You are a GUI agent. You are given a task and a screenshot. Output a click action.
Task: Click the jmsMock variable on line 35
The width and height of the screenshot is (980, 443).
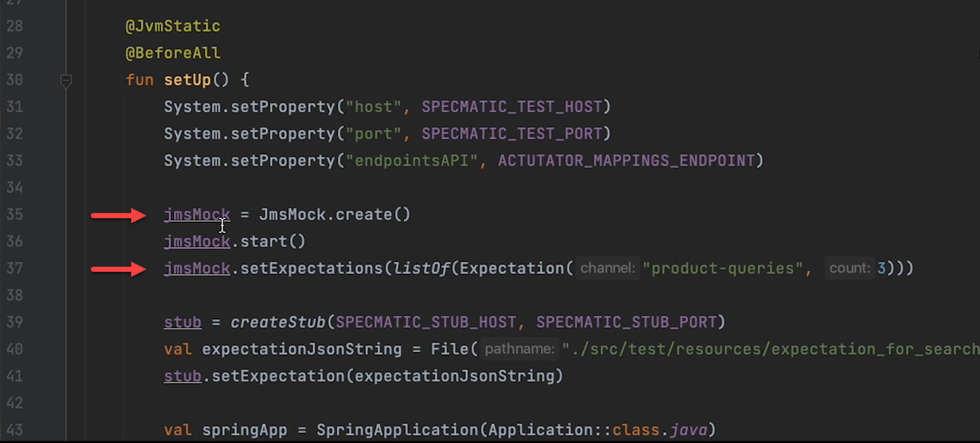coord(197,215)
